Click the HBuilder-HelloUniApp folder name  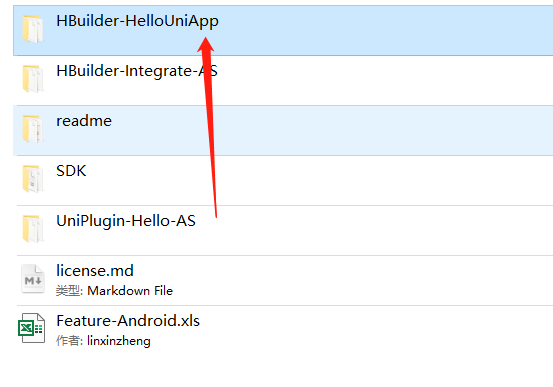(x=138, y=21)
